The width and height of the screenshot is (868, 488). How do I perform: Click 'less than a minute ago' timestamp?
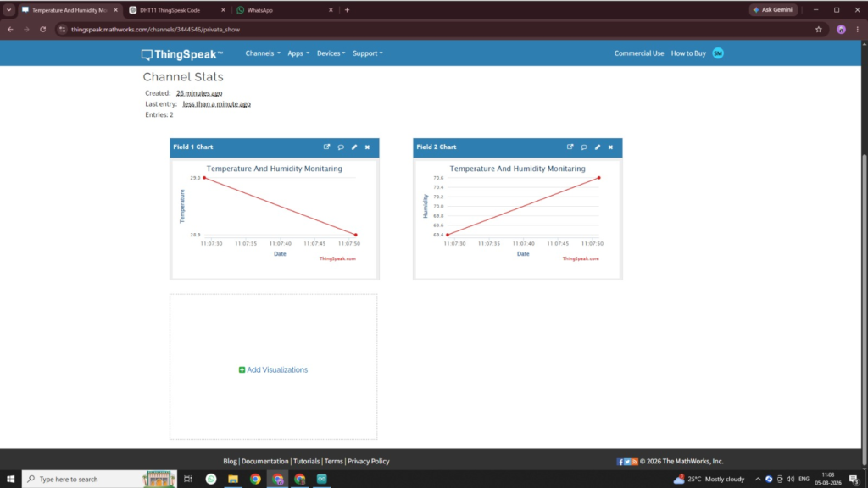point(216,104)
